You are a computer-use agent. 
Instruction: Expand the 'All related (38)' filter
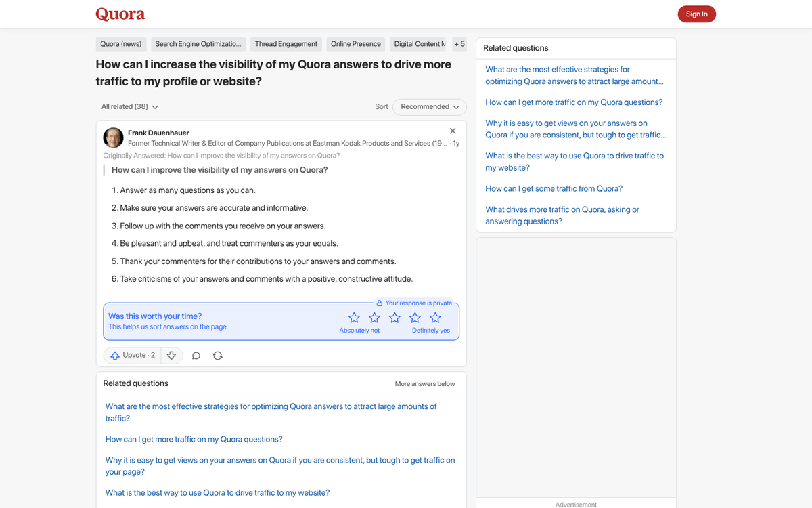[129, 106]
